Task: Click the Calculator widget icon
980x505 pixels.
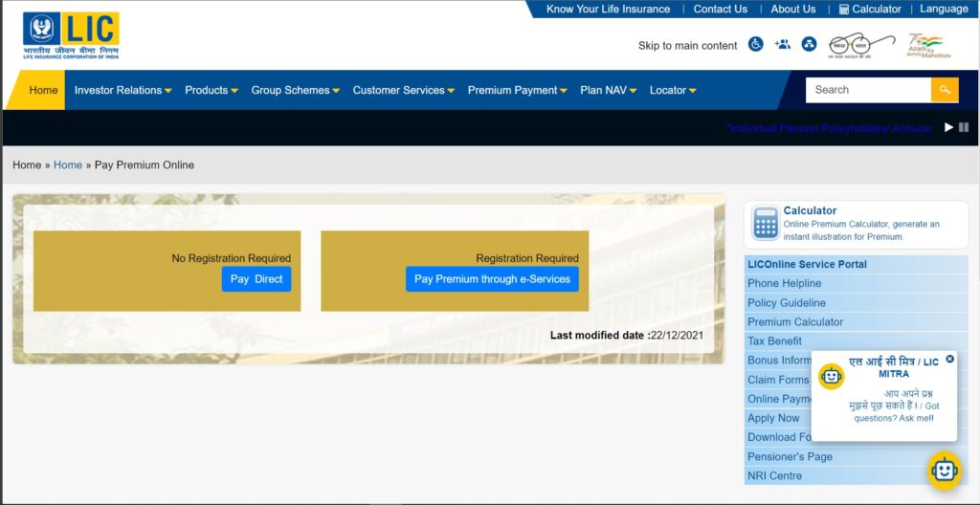Action: click(x=766, y=223)
